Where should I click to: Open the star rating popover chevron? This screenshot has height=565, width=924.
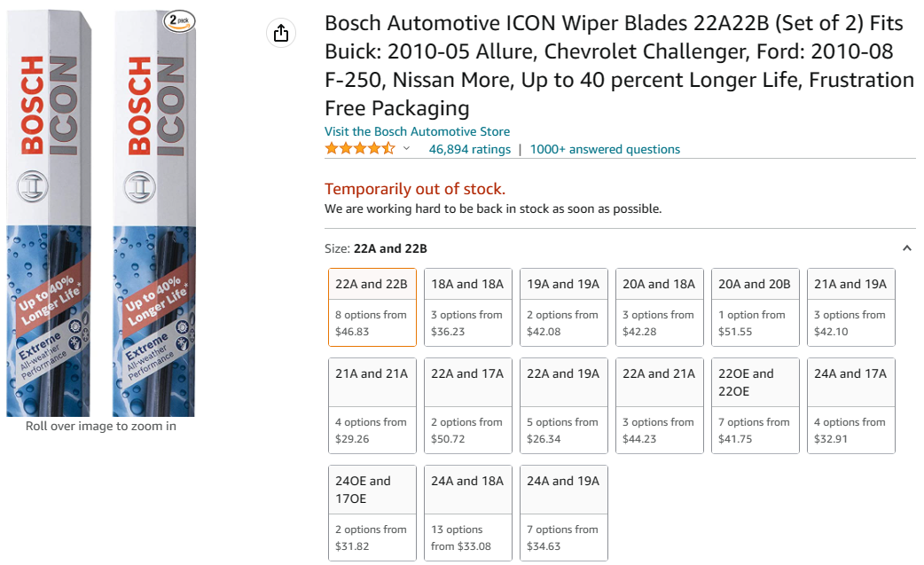coord(407,149)
